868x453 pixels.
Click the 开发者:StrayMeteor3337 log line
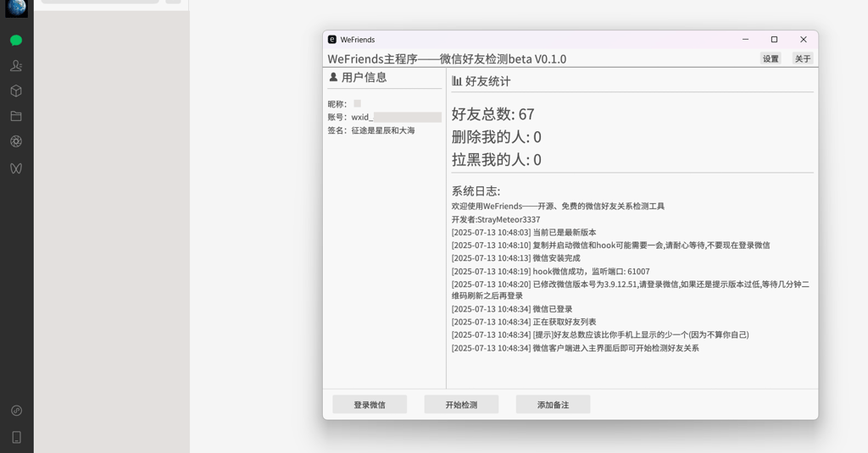[495, 219]
